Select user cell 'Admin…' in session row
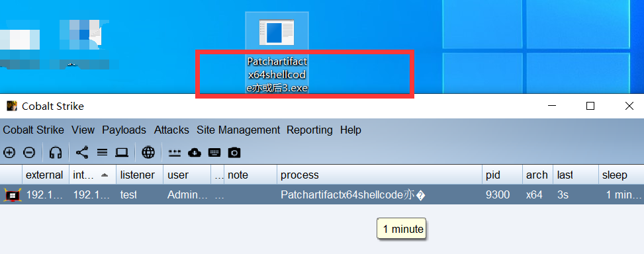 (x=187, y=194)
